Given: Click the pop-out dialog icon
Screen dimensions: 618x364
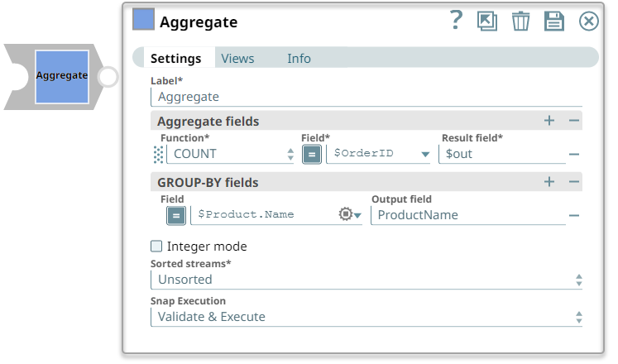Looking at the screenshot, I should [x=487, y=22].
